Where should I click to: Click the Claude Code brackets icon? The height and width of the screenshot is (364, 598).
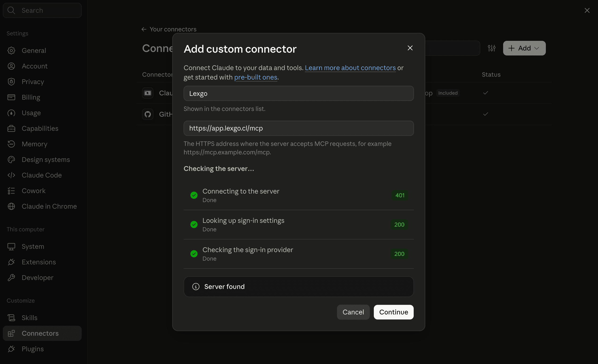[x=11, y=175]
